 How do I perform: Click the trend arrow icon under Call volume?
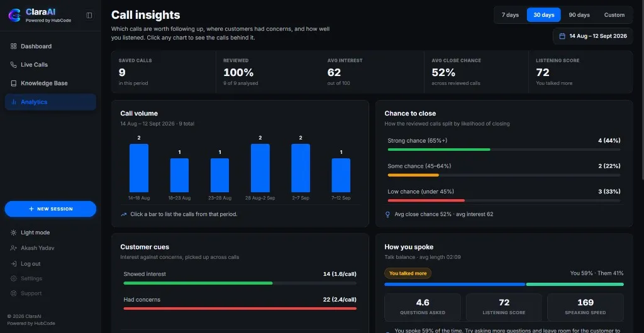124,214
